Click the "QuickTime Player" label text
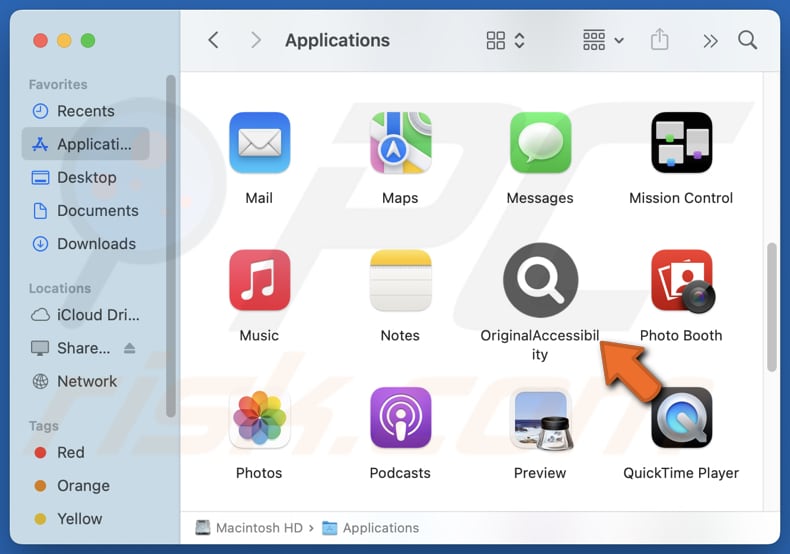Screen dimensions: 790x554 click(681, 473)
